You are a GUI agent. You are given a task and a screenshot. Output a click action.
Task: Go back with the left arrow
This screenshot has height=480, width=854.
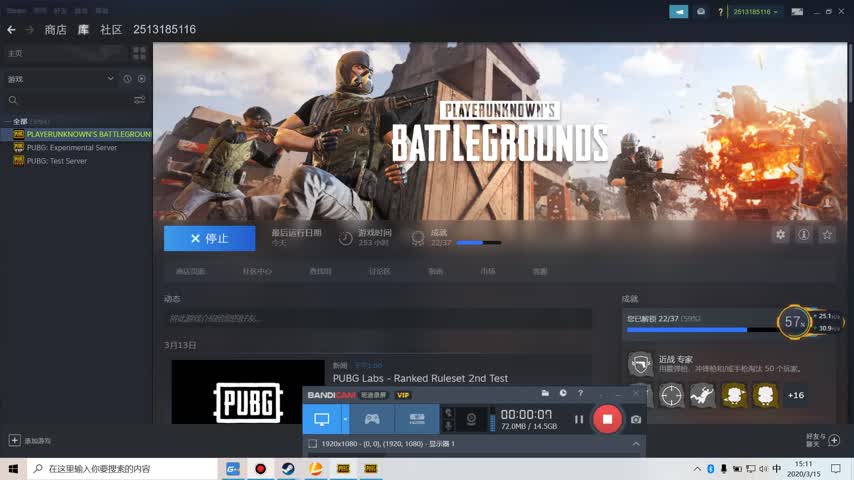[11, 29]
